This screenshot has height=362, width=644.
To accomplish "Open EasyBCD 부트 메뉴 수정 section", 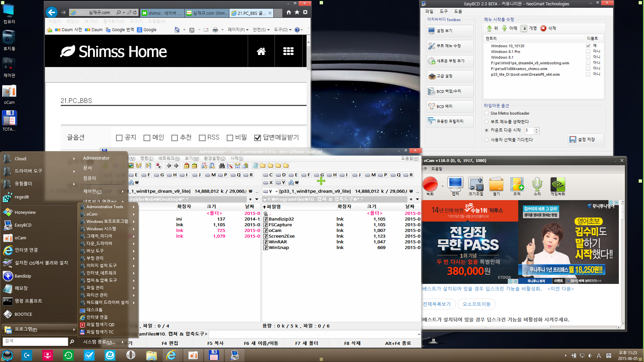I will 450,46.
